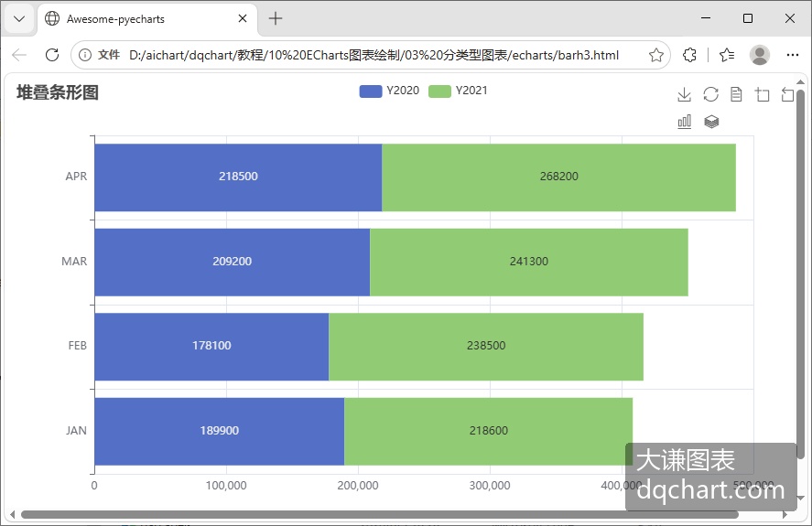812x526 pixels.
Task: Click the scroll up arrow of vertical scrollbar
Action: 800,81
